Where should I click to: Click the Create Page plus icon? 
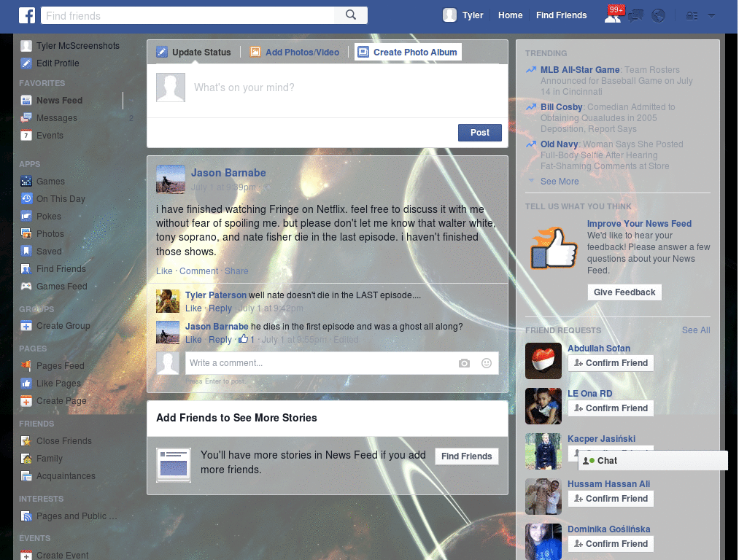pos(26,401)
